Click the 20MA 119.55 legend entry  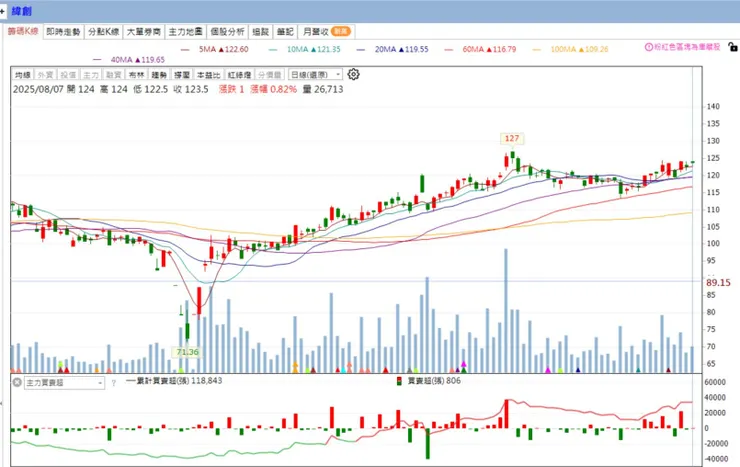393,49
